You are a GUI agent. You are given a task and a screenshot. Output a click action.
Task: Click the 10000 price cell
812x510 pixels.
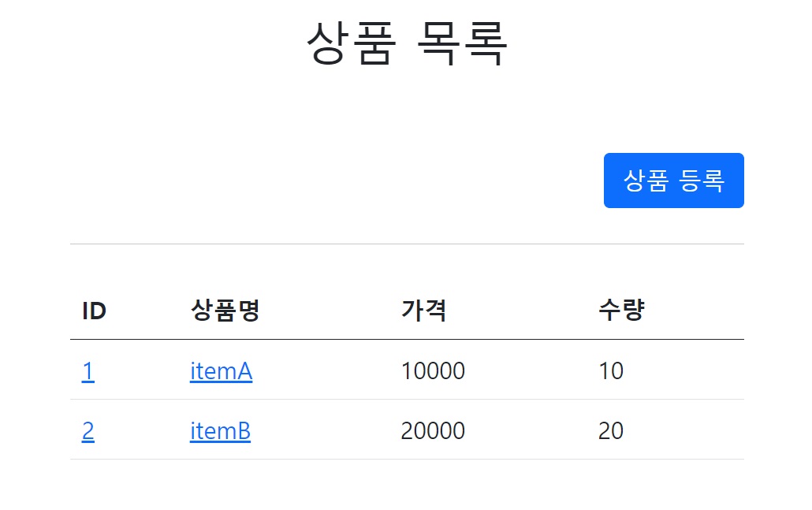coord(433,370)
